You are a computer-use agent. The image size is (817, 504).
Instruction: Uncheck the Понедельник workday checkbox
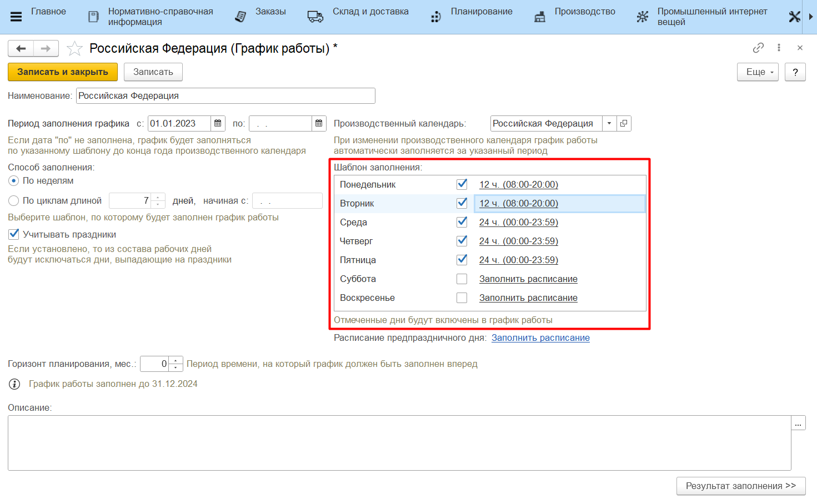point(462,184)
